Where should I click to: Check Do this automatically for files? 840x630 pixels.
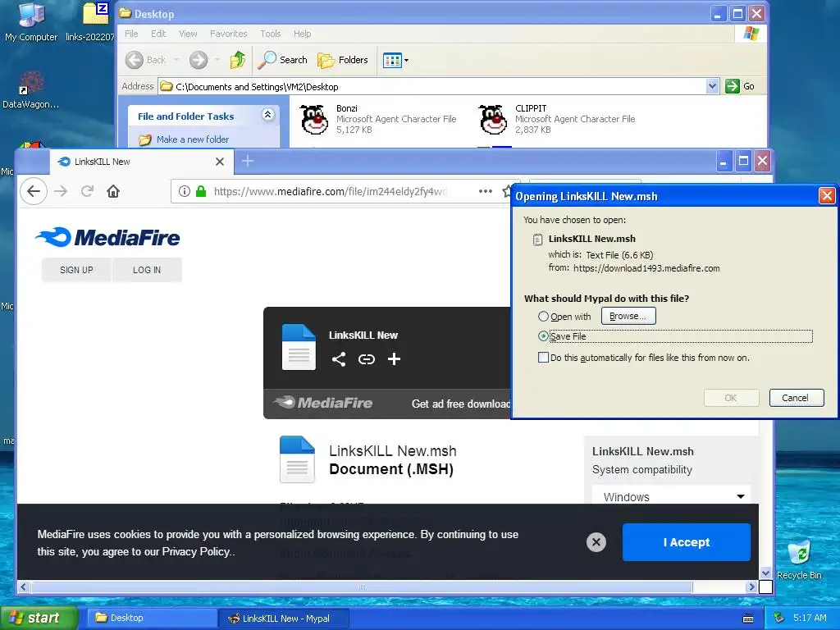543,358
